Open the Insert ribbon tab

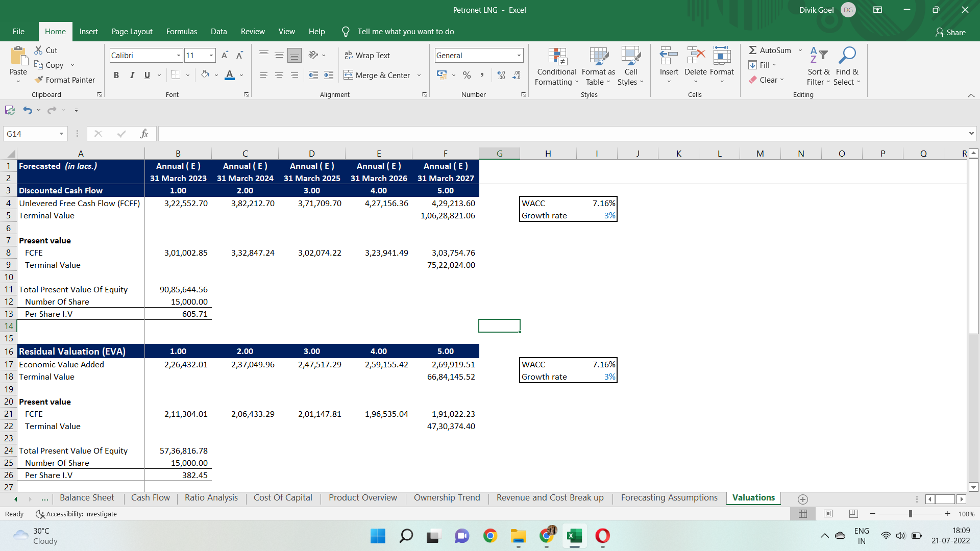pyautogui.click(x=88, y=32)
